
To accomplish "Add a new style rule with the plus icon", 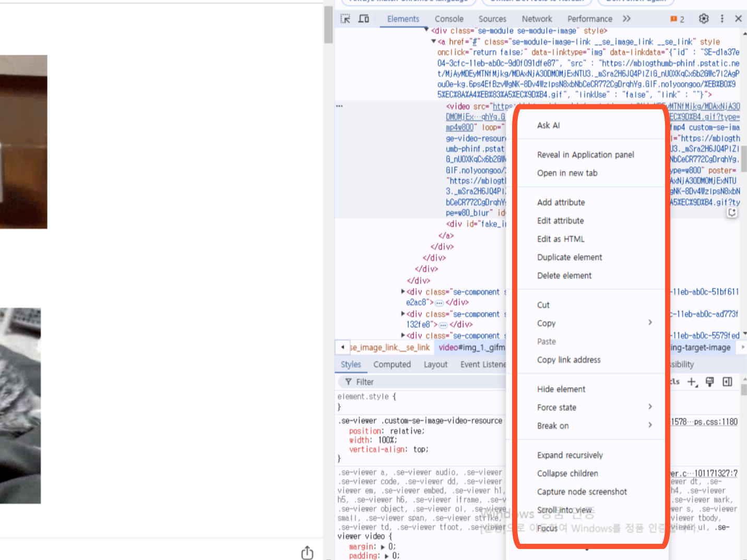I will [x=692, y=382].
